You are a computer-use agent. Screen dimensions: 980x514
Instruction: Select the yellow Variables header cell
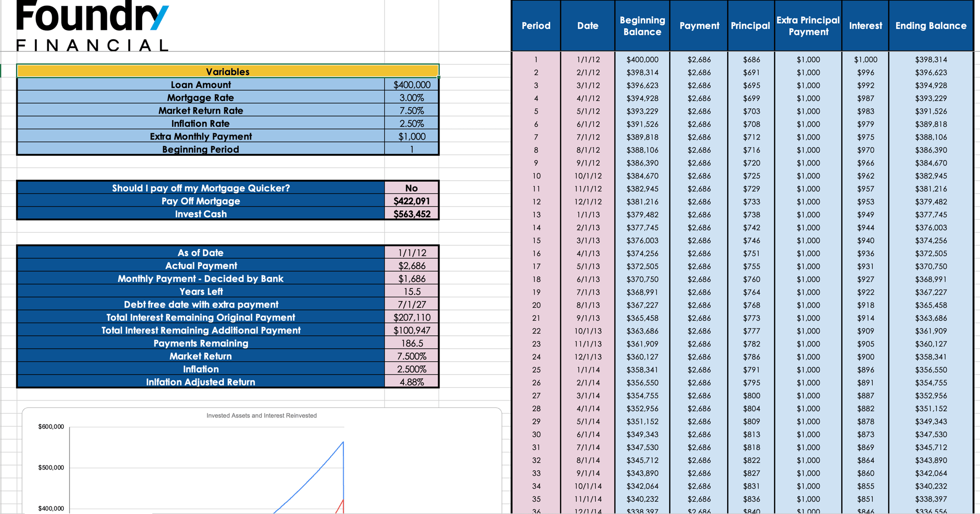click(x=228, y=71)
